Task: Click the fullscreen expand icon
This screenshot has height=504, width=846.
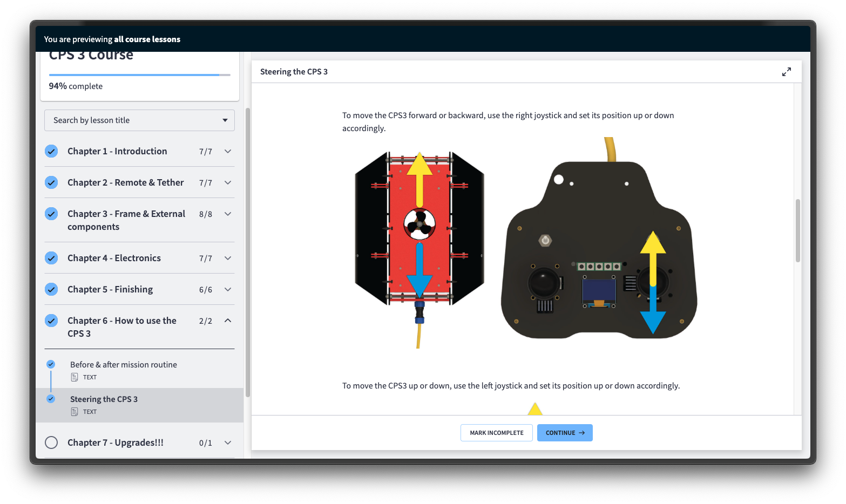Action: [786, 72]
